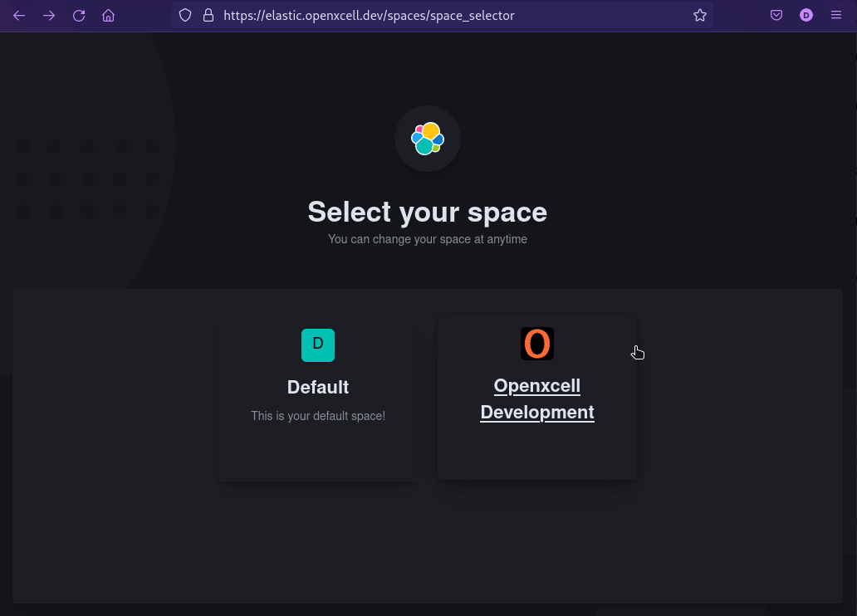Open the Firefox account avatar
Viewport: 857px width, 616px height.
point(806,15)
